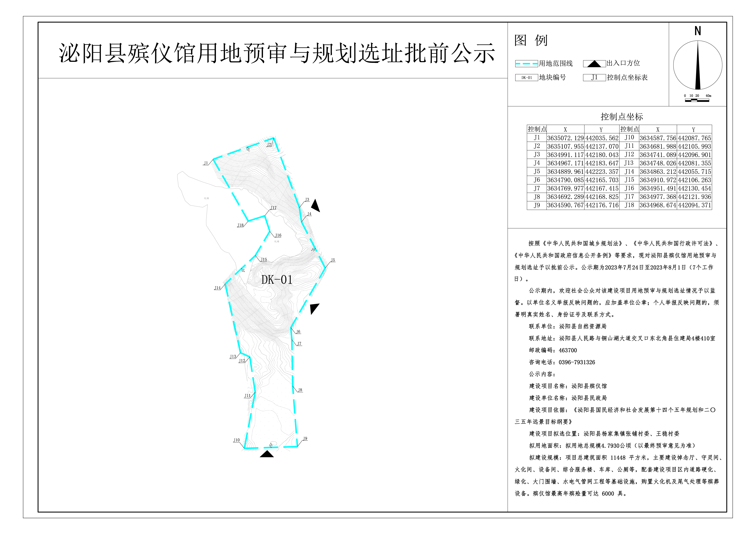Image resolution: width=756 pixels, height=534 pixels.
Task: Click the J15 label on the map
Action: pos(264,259)
